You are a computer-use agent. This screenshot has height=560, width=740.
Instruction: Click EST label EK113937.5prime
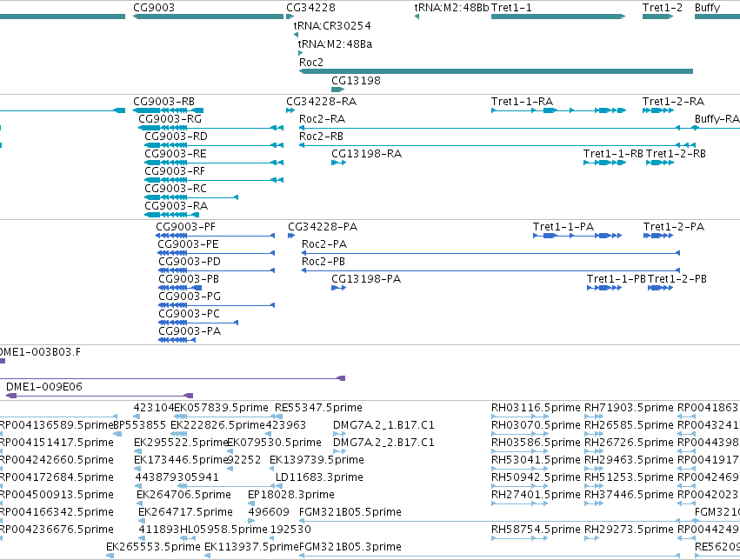click(251, 547)
